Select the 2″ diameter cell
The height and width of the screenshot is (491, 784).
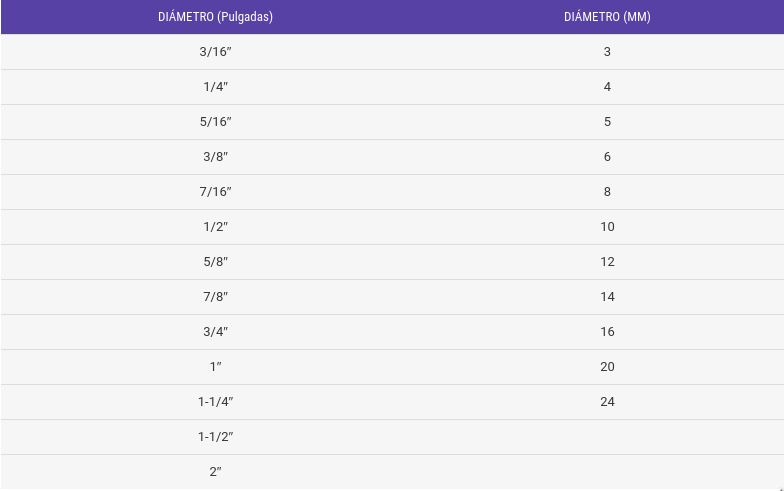tap(215, 472)
